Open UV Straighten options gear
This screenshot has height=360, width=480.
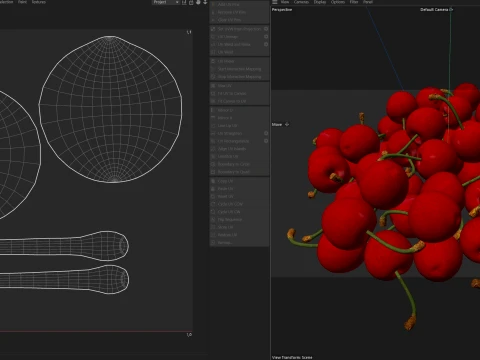click(x=266, y=133)
